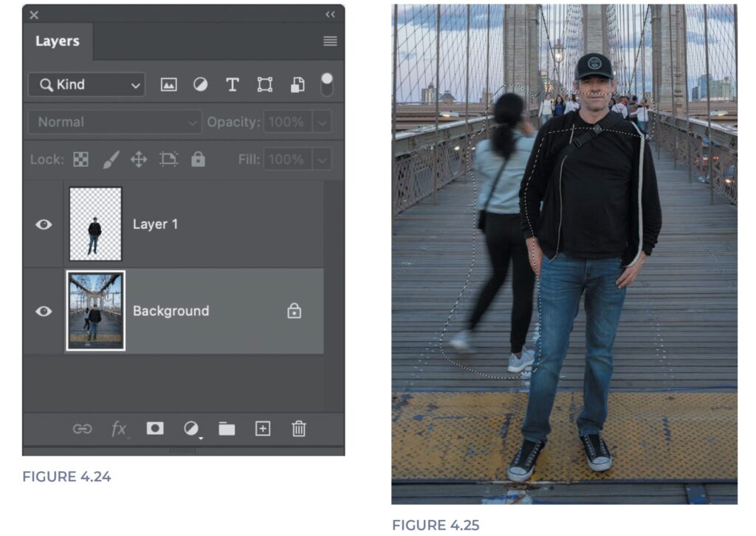Image resolution: width=756 pixels, height=536 pixels.
Task: Filter layers by adjustment layers
Action: [200, 85]
